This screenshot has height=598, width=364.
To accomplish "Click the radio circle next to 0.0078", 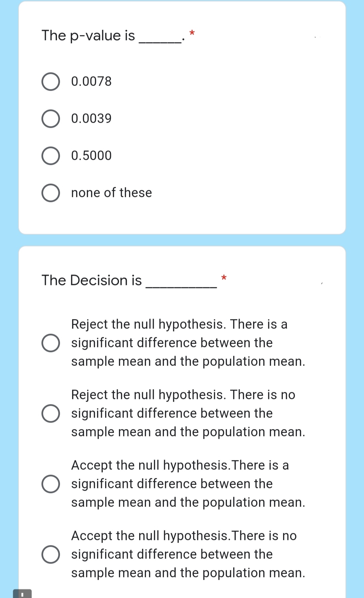I will (51, 81).
